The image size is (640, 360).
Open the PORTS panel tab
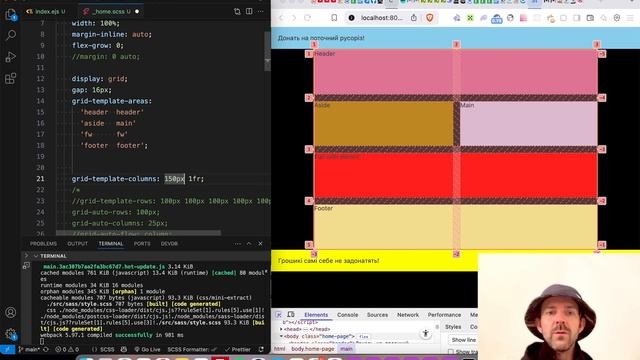[x=142, y=244]
